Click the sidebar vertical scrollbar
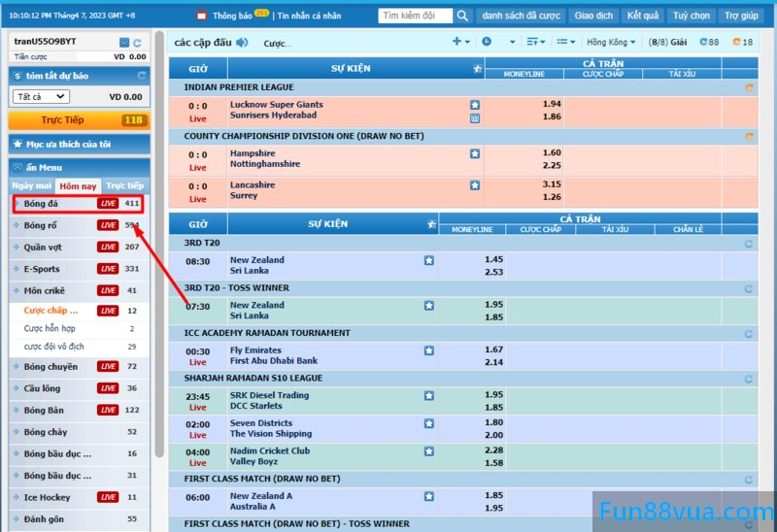This screenshot has width=777, height=532. (159, 244)
